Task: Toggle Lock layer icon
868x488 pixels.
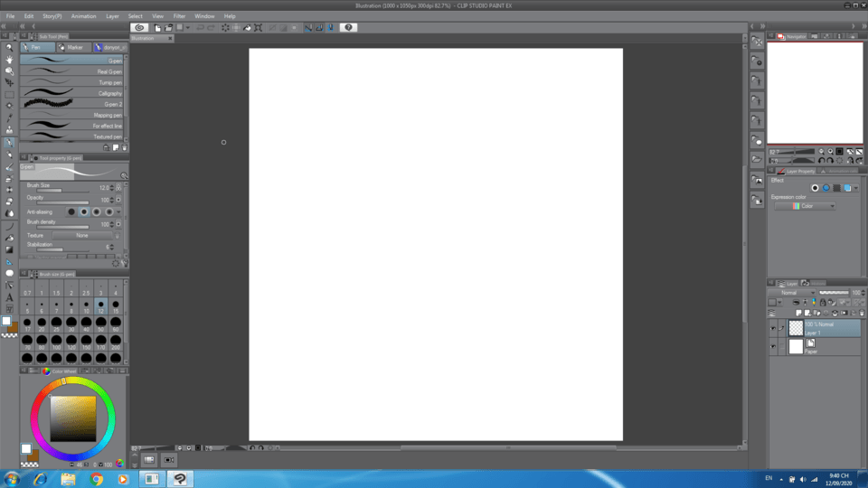Action: [x=823, y=303]
